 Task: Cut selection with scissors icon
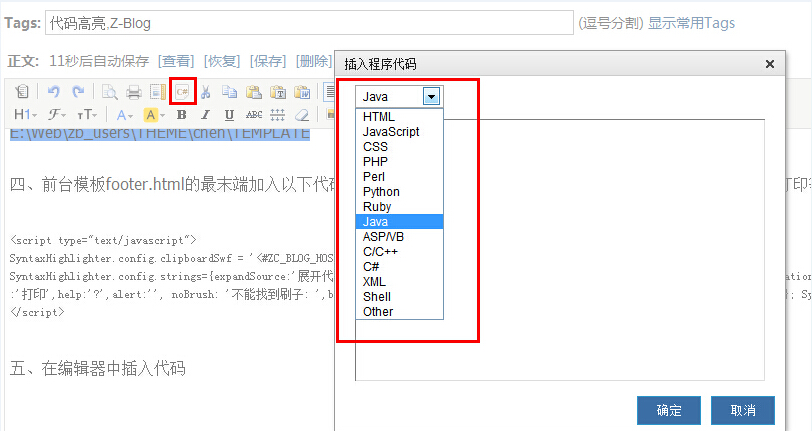click(x=206, y=92)
